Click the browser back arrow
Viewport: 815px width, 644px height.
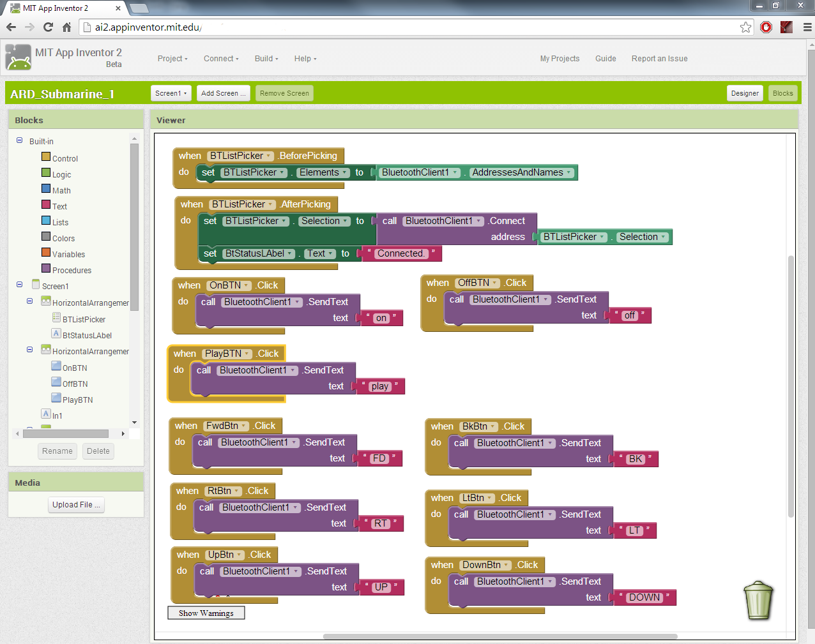[11, 27]
